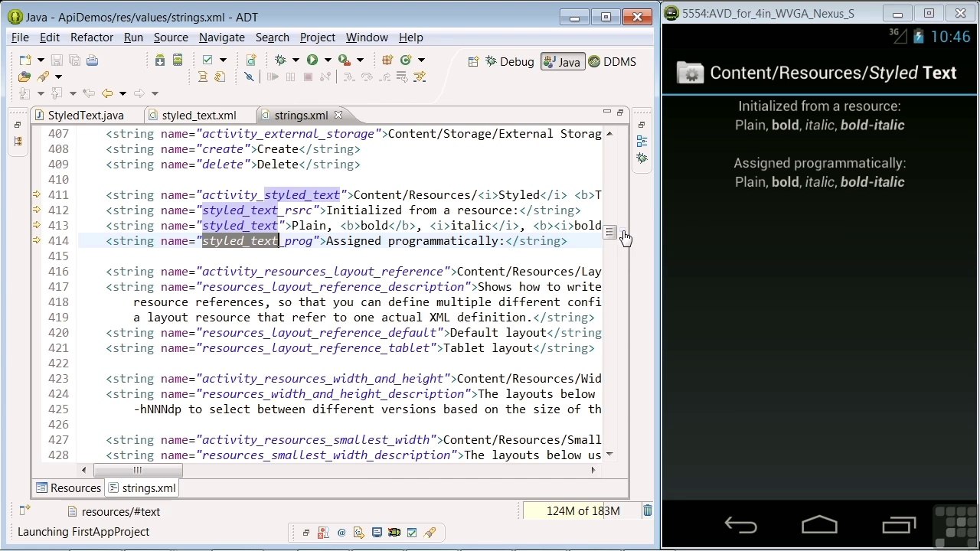980x551 pixels.
Task: Switch to the styled_text.xml tab
Action: point(191,115)
